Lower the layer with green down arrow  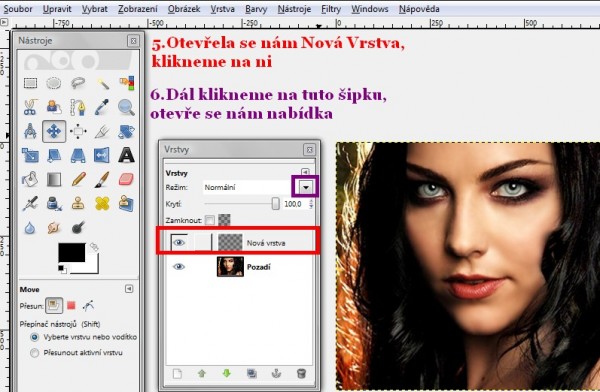click(227, 374)
